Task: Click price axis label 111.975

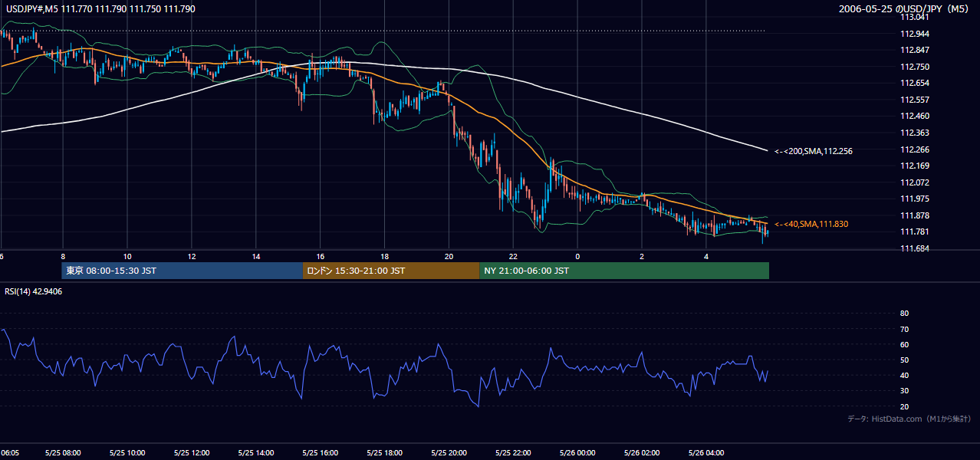Action: [x=915, y=199]
